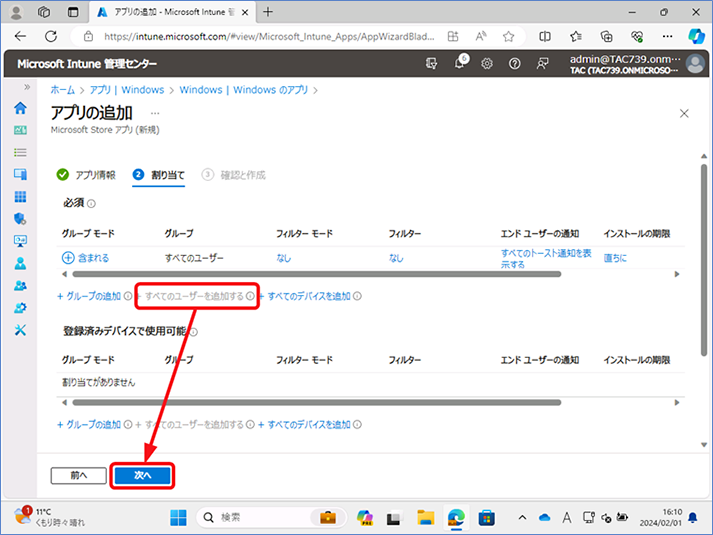Open All services list icon

(x=20, y=152)
